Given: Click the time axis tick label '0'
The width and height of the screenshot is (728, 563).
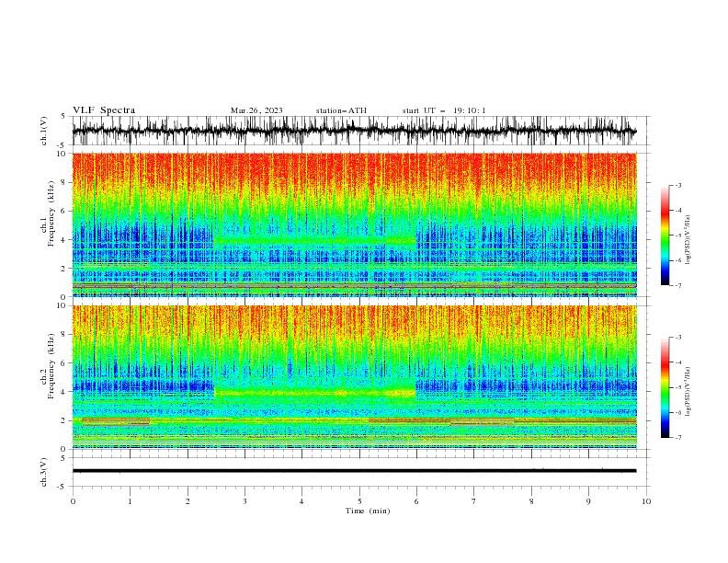Looking at the screenshot, I should 73,501.
